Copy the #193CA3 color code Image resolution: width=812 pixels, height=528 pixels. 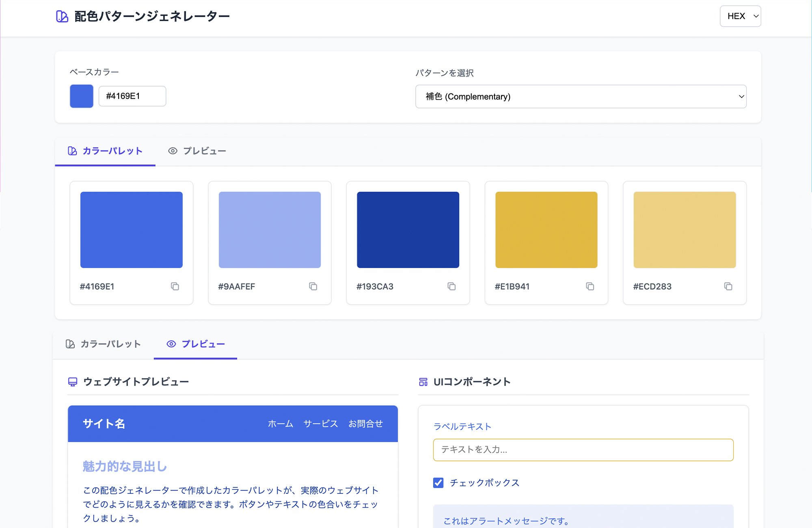pyautogui.click(x=451, y=286)
